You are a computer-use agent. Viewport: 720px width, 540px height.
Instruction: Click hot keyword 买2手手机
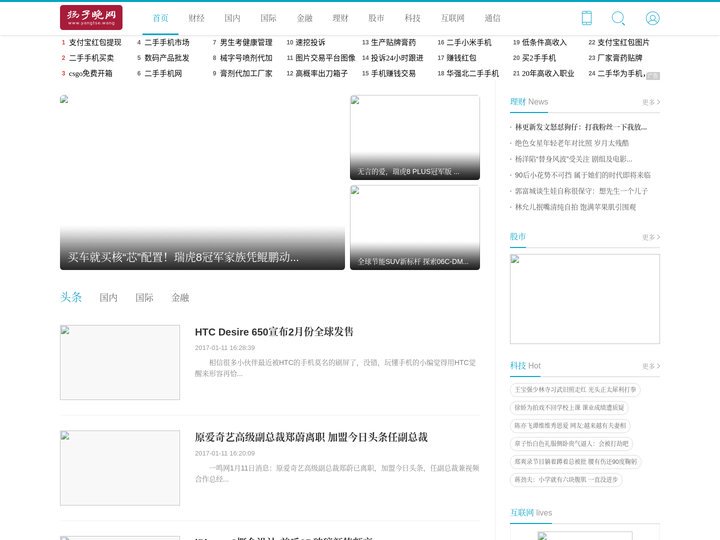click(539, 58)
